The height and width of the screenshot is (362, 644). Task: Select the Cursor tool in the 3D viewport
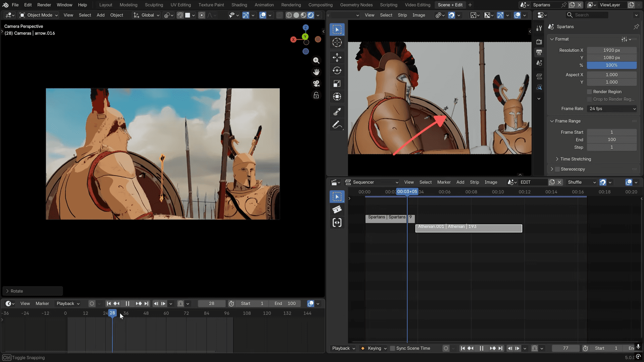[x=337, y=43]
